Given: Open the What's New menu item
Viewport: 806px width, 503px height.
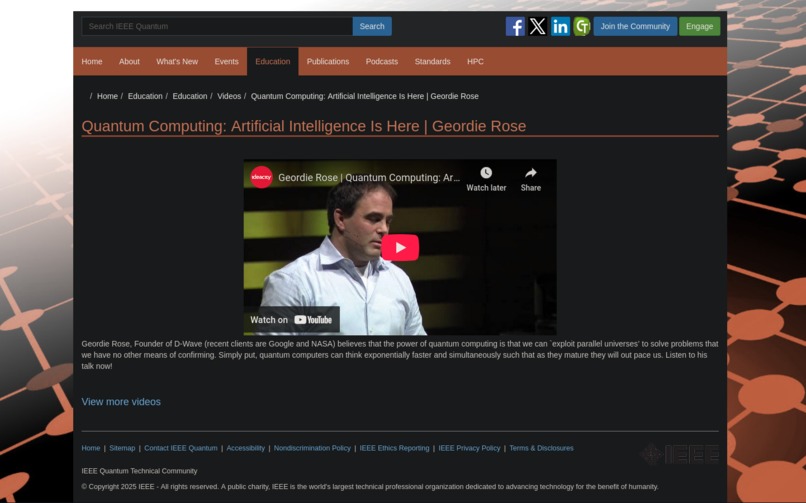Looking at the screenshot, I should point(177,62).
